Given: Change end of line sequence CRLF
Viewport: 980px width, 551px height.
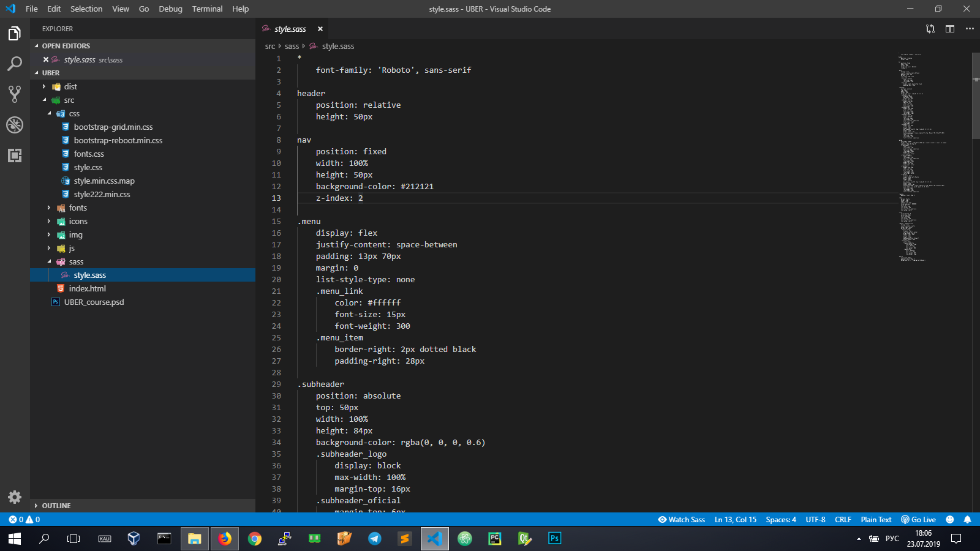Looking at the screenshot, I should pos(843,519).
